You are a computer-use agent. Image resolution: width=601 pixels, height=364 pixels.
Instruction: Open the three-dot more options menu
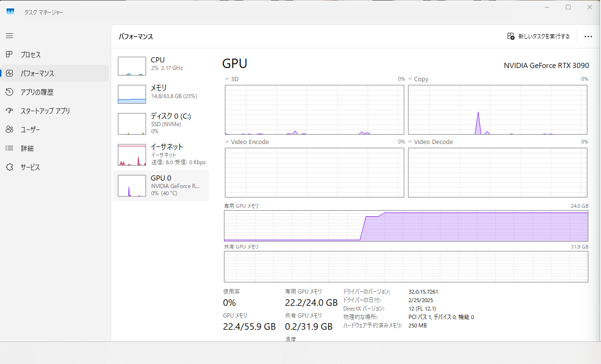[588, 36]
